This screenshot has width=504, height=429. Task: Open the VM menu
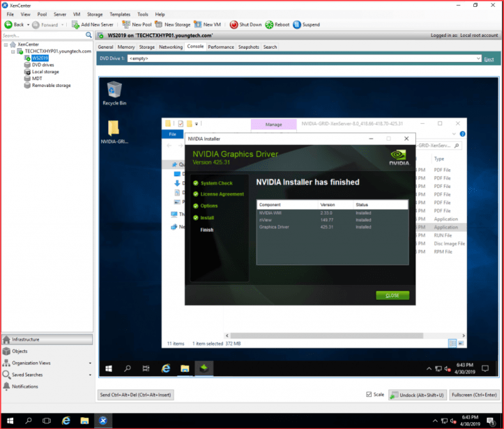[77, 15]
